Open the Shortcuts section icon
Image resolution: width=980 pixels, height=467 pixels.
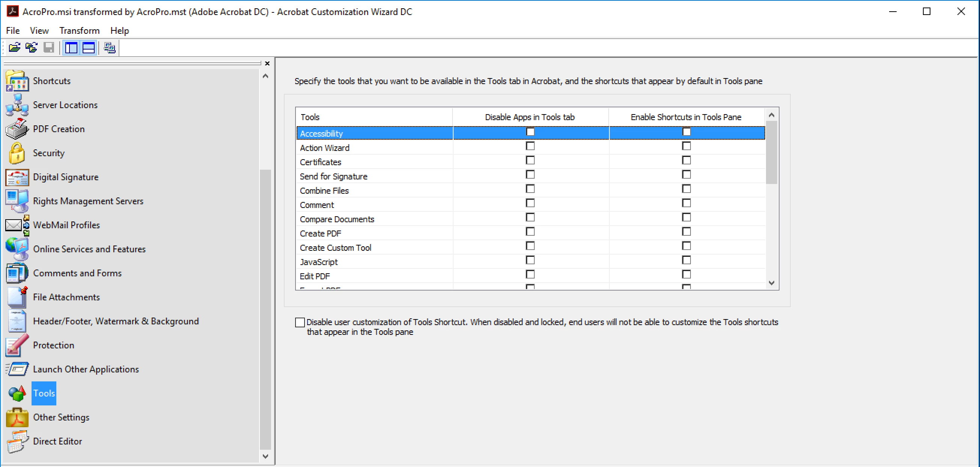[x=17, y=81]
